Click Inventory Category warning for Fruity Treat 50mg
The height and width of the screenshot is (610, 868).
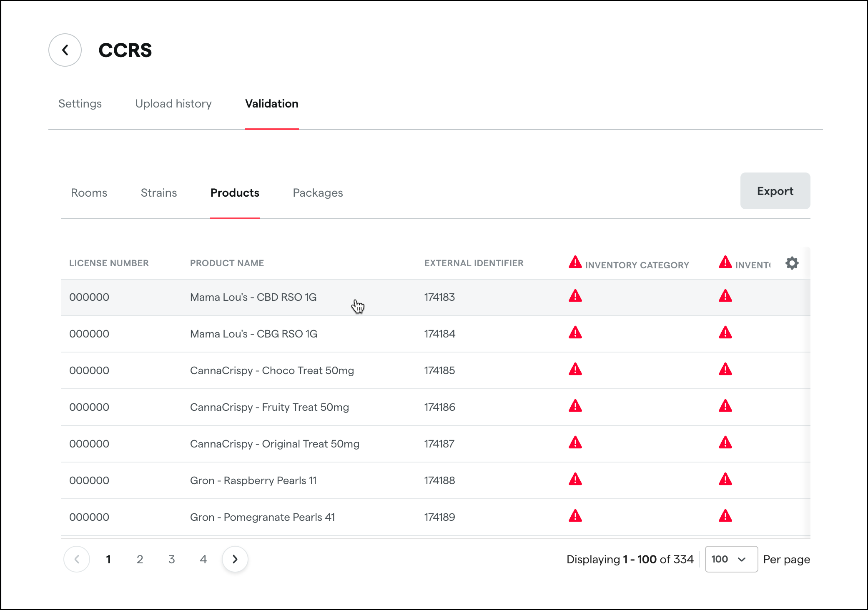pos(575,406)
